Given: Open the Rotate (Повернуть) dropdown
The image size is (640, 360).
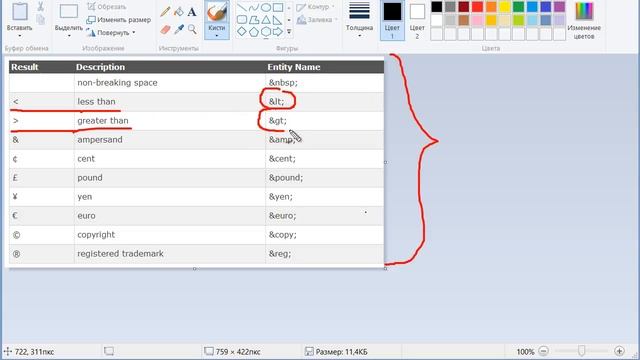Looking at the screenshot, I should (133, 33).
